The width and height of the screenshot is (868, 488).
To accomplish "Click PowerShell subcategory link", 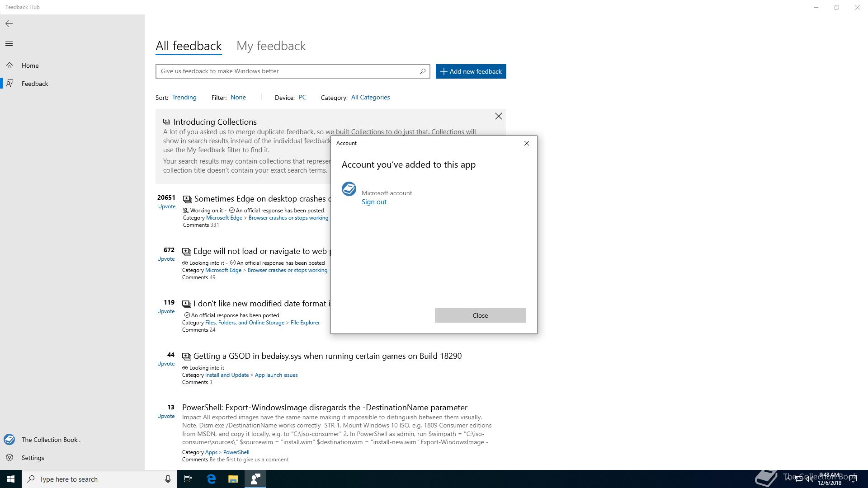I will (236, 452).
